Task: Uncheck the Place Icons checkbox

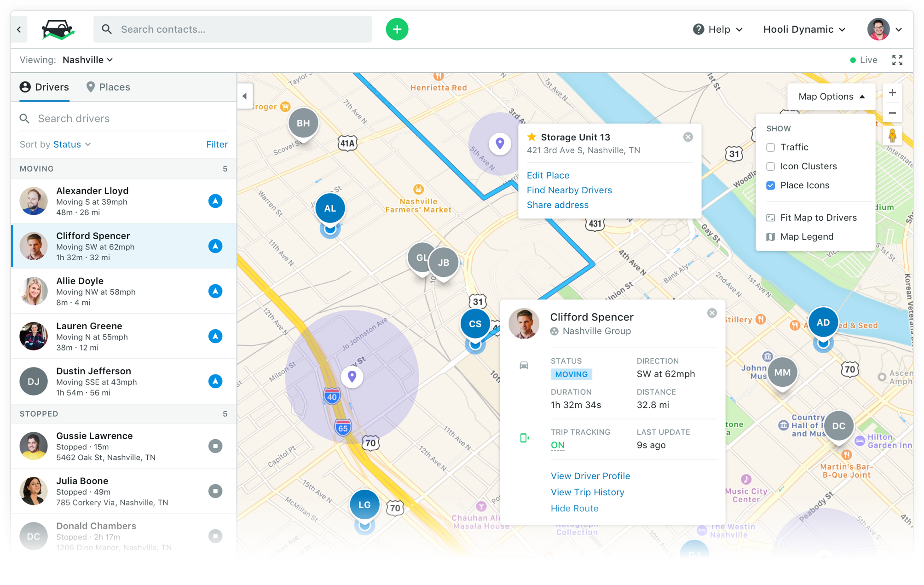Action: point(771,185)
